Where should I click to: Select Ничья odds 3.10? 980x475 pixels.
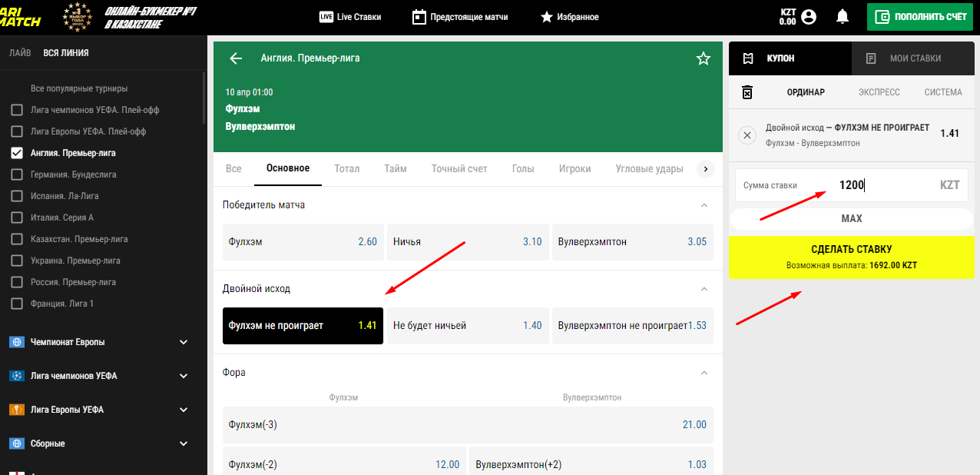pos(468,241)
